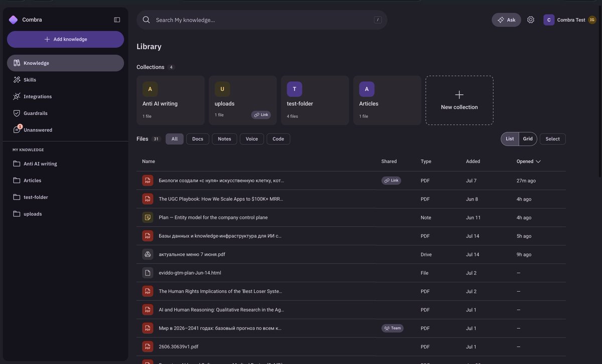Screen dimensions: 602x364
Task: Sort by Opened column chevron
Action: (x=538, y=161)
